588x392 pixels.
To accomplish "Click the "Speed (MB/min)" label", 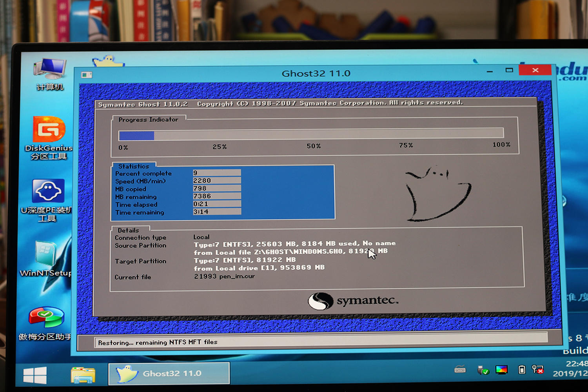I will [x=140, y=181].
